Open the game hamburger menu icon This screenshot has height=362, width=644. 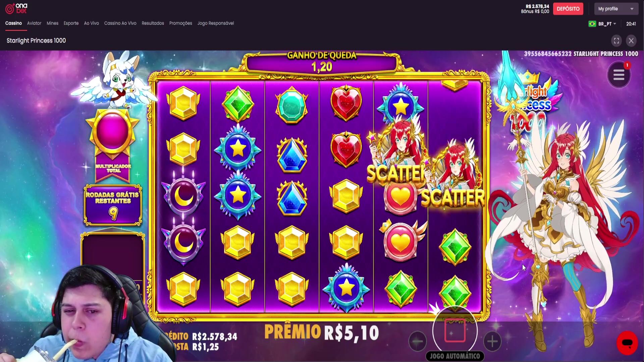(619, 75)
